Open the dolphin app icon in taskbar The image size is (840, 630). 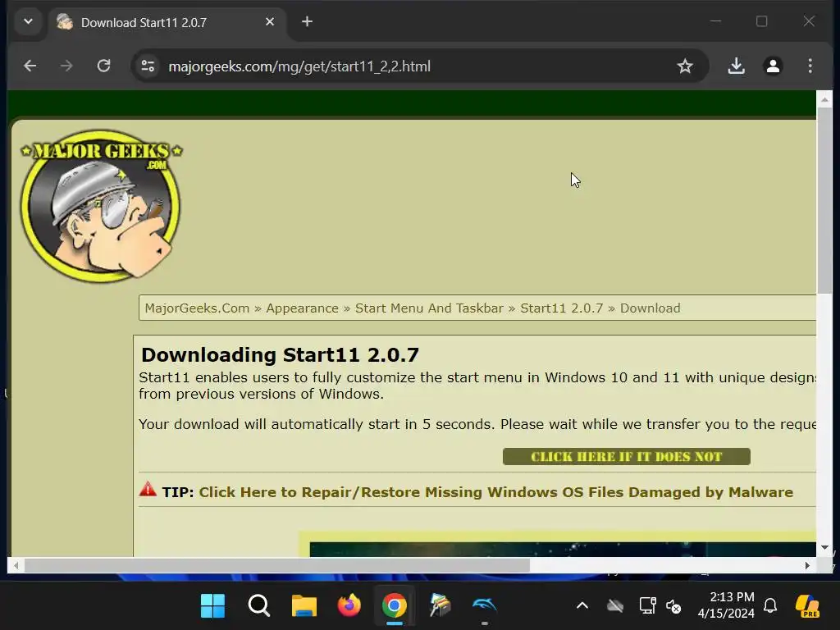(x=484, y=606)
